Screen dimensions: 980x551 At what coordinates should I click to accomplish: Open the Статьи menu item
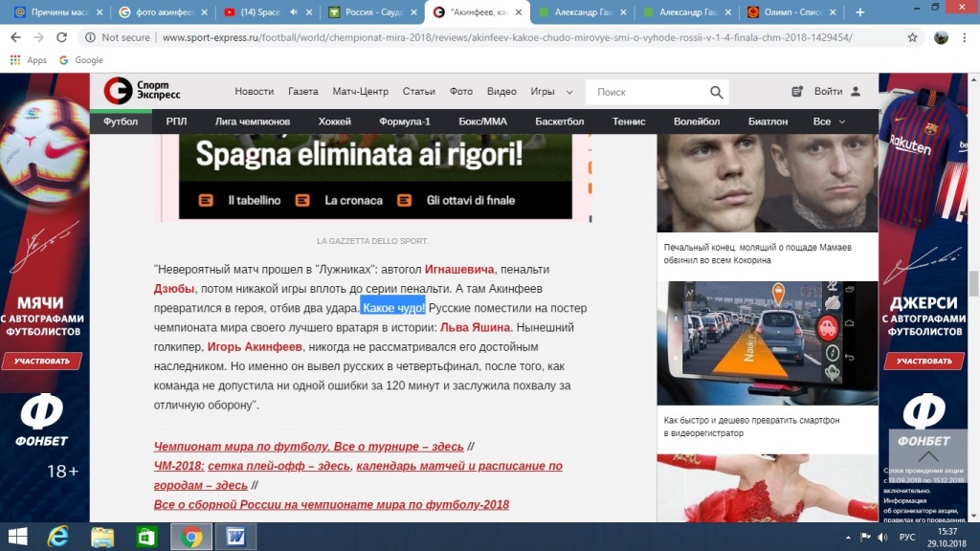coord(419,91)
